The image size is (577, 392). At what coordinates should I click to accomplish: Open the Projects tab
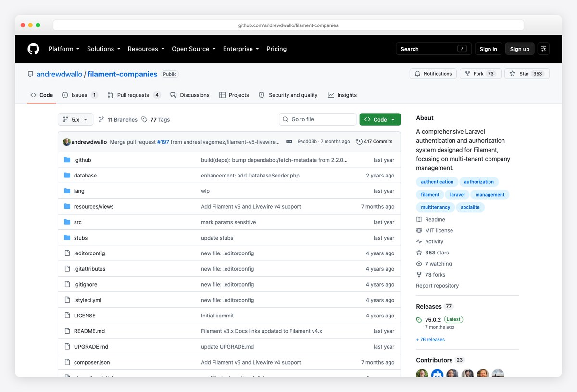(234, 95)
